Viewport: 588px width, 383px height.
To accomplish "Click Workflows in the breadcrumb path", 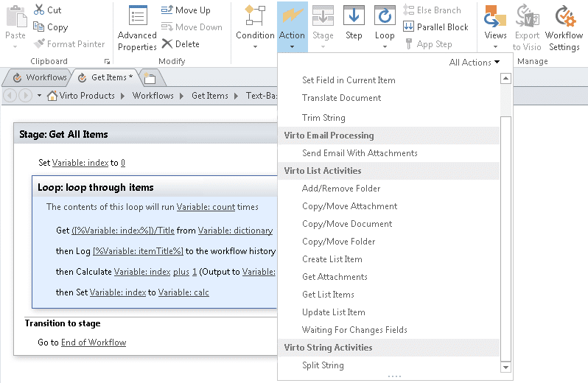I will [x=153, y=96].
